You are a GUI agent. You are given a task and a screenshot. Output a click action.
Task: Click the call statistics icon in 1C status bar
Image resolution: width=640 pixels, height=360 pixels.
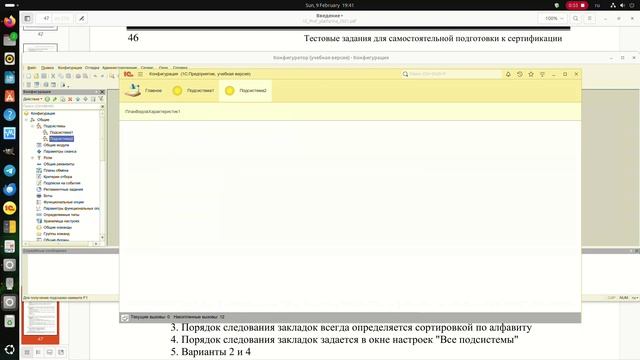coord(125,317)
